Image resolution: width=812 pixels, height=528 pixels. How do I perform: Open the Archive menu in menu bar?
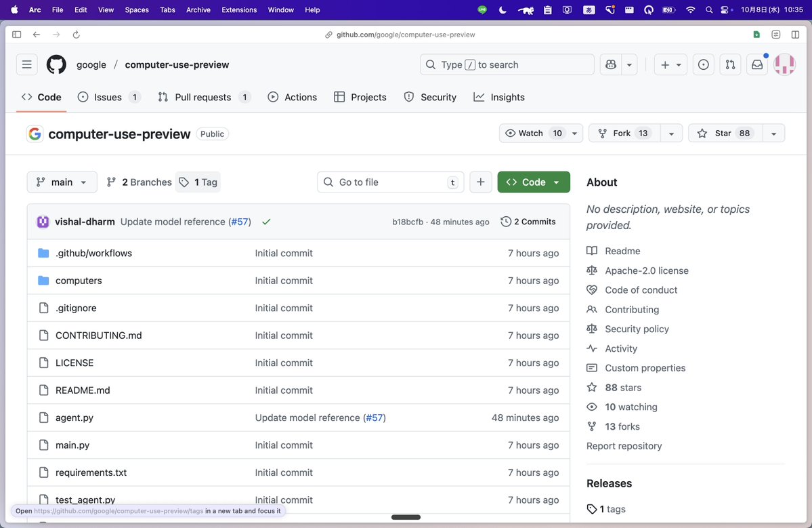click(198, 10)
